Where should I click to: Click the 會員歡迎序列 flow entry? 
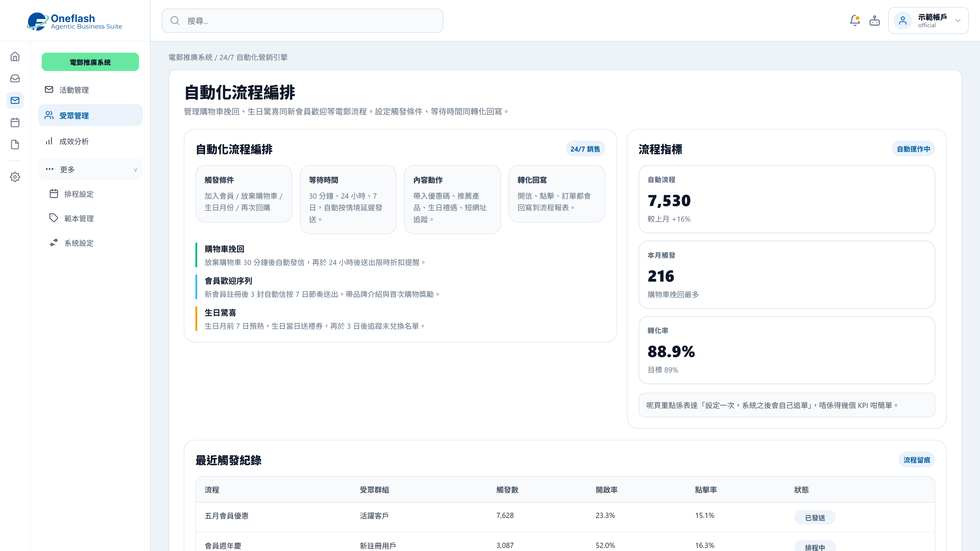click(x=400, y=287)
